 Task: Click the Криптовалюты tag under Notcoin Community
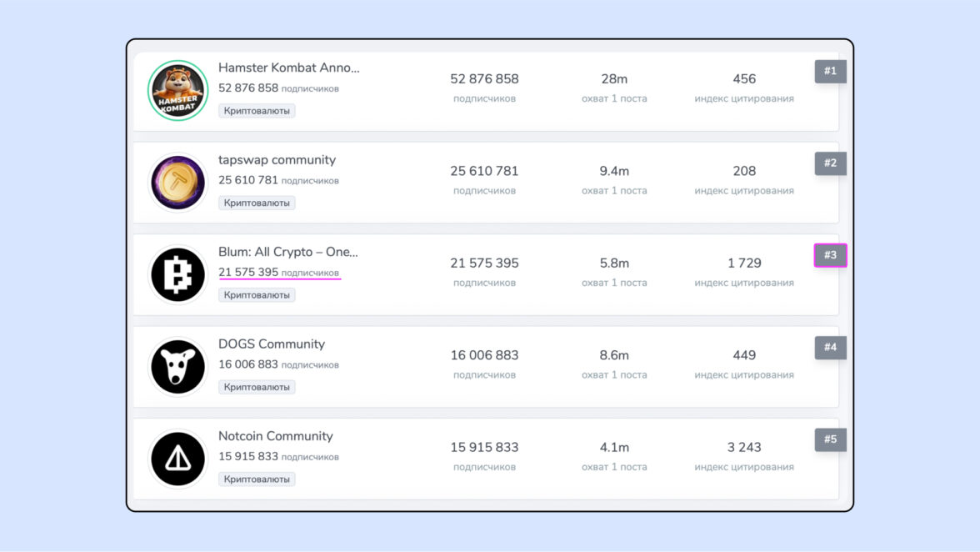pos(257,479)
